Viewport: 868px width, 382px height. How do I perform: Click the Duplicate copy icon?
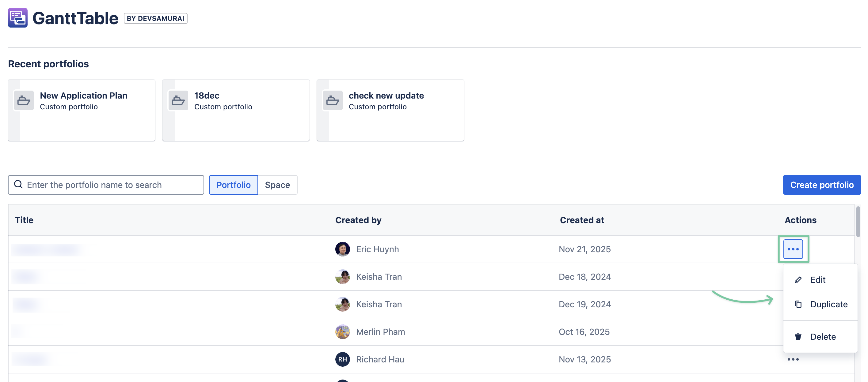(x=798, y=304)
